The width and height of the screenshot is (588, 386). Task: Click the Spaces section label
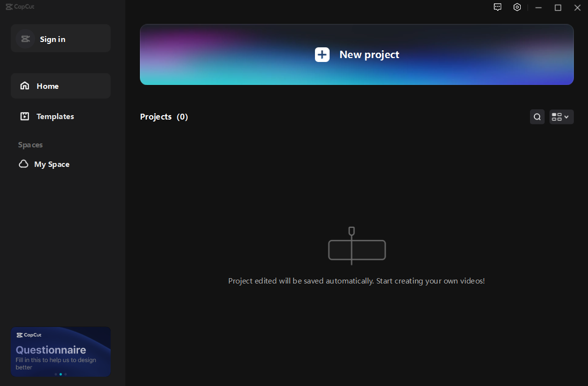pos(30,145)
